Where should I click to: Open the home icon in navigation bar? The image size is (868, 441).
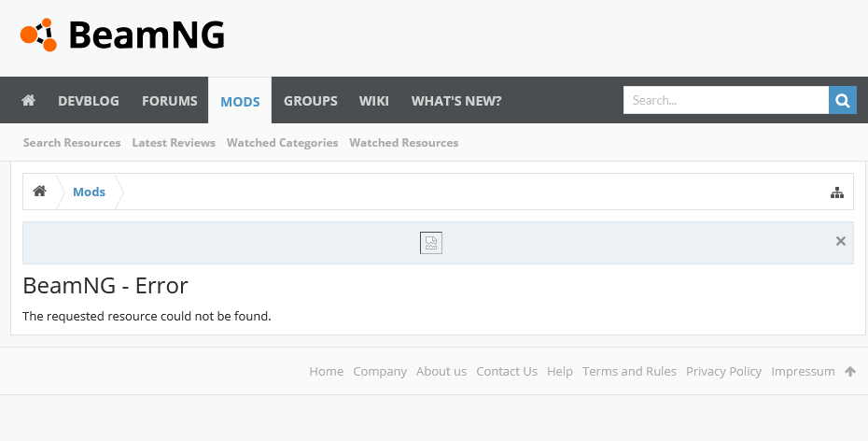(x=28, y=100)
